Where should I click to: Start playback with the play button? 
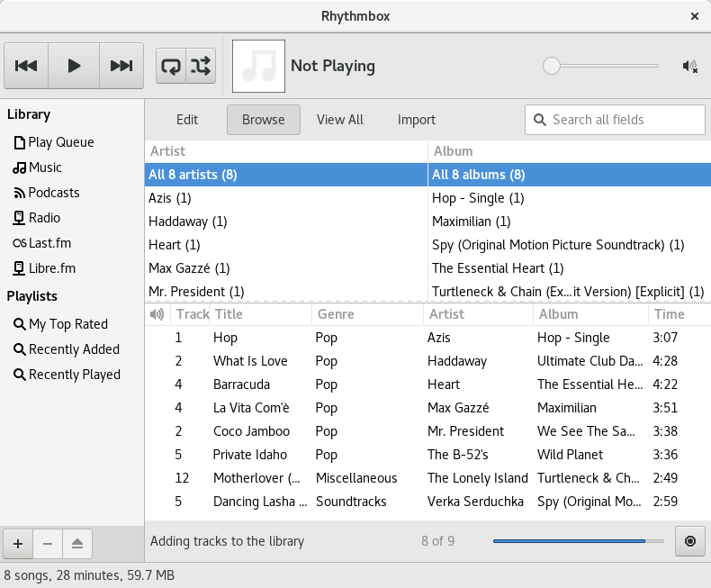pos(74,66)
